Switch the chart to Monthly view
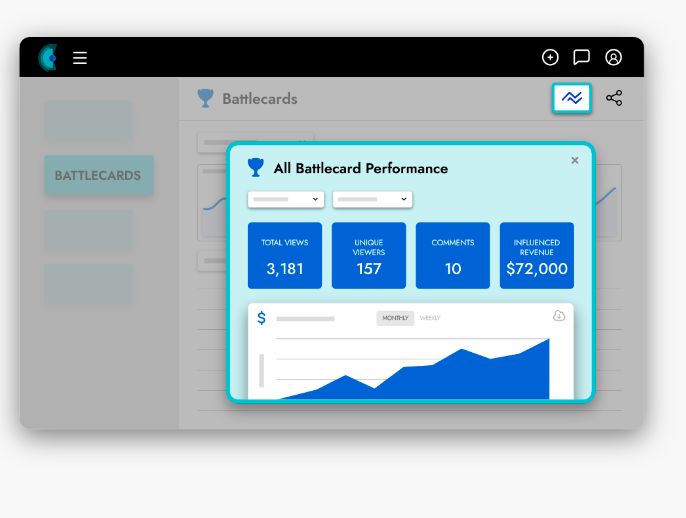 [x=395, y=318]
